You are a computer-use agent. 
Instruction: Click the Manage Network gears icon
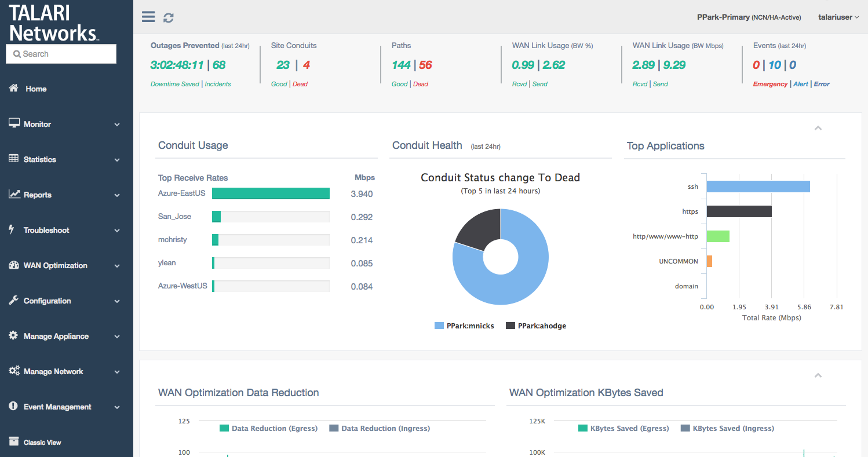click(14, 371)
